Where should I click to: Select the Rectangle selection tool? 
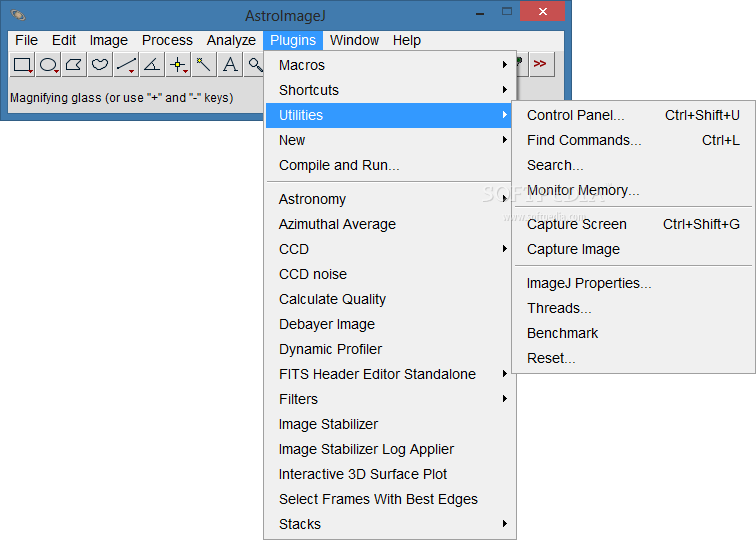pyautogui.click(x=22, y=64)
